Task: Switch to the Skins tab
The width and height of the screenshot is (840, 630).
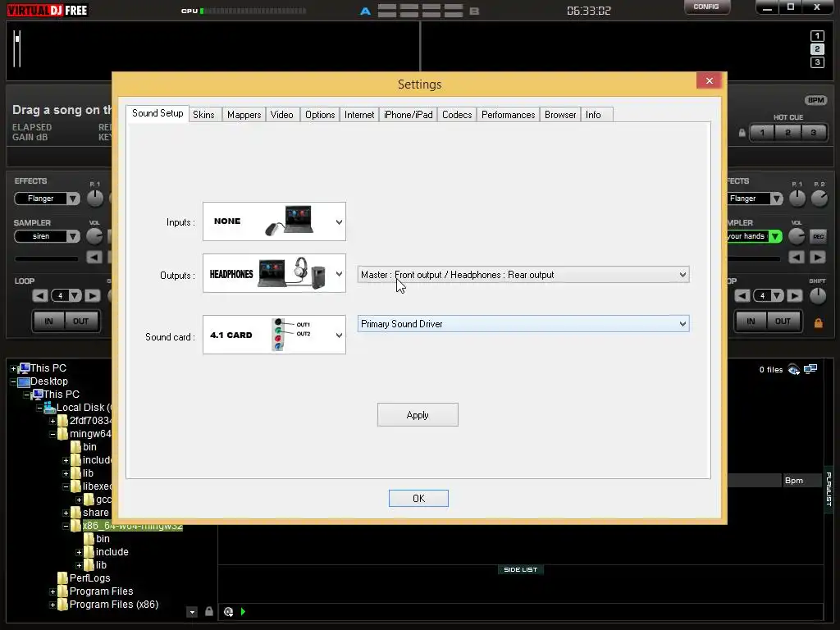Action: [x=203, y=115]
